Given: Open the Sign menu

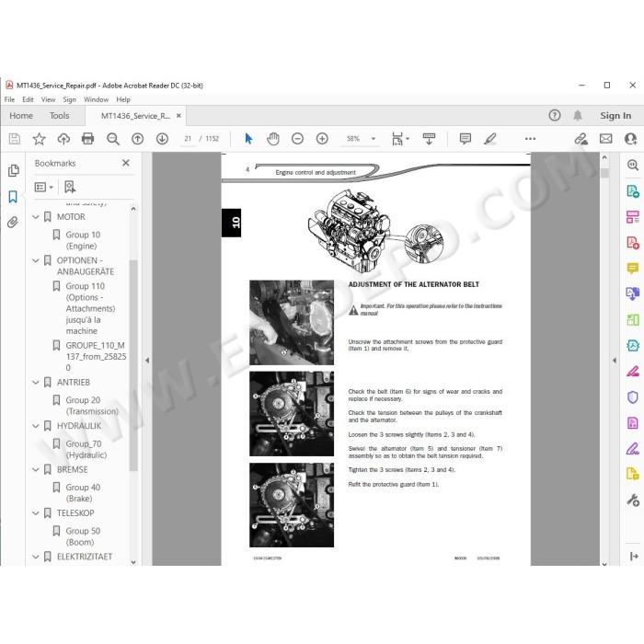Looking at the screenshot, I should click(69, 99).
